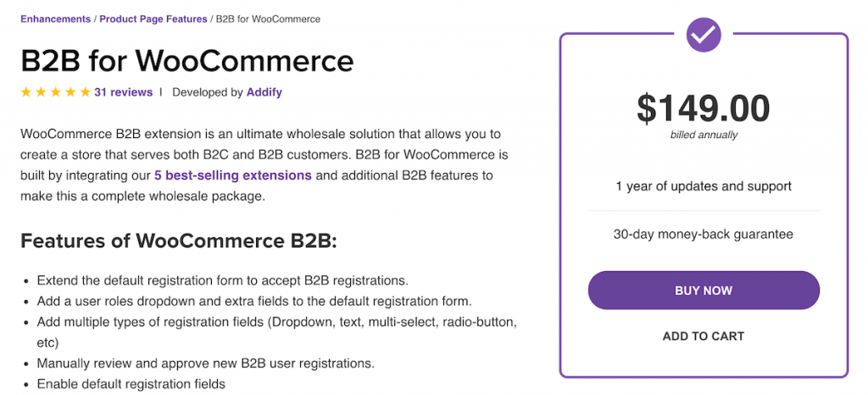
Task: Click the B2B for WooCommerce breadcrumb text
Action: pyautogui.click(x=268, y=19)
